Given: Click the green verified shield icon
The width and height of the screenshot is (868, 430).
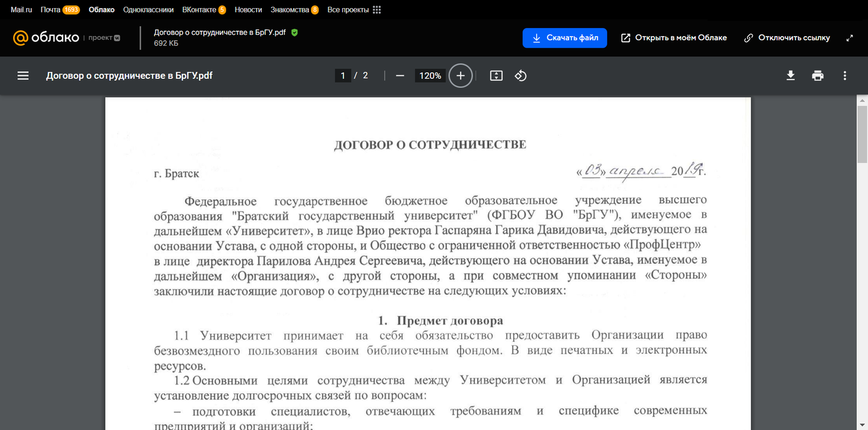Looking at the screenshot, I should click(x=294, y=32).
